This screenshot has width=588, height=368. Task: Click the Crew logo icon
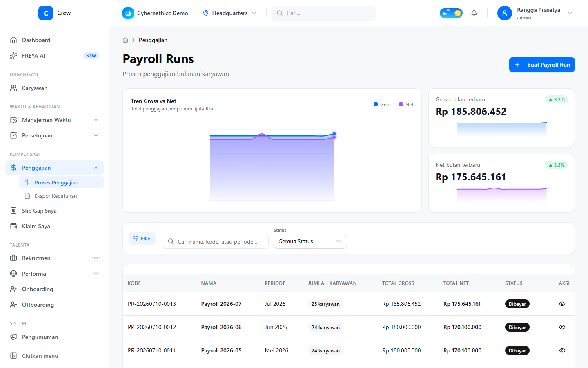pyautogui.click(x=46, y=13)
